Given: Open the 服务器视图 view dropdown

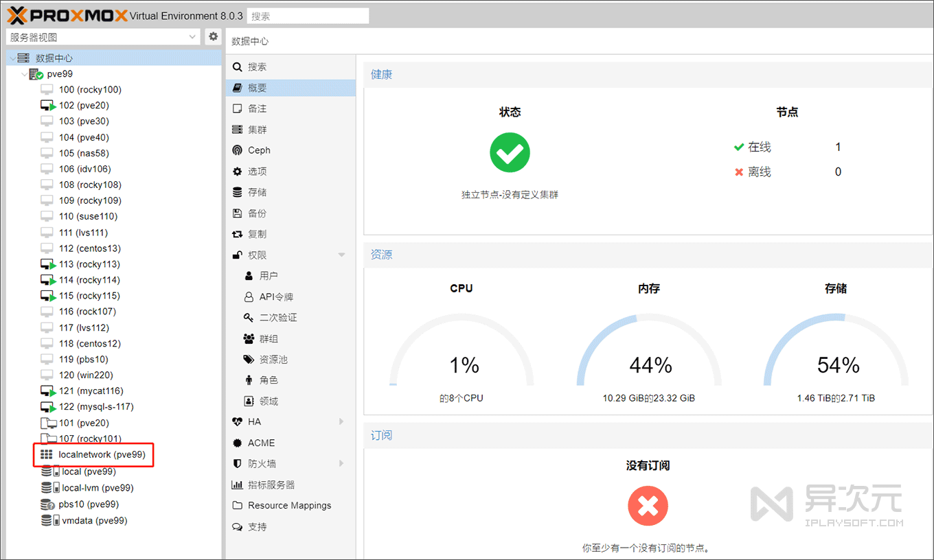Looking at the screenshot, I should click(x=104, y=37).
